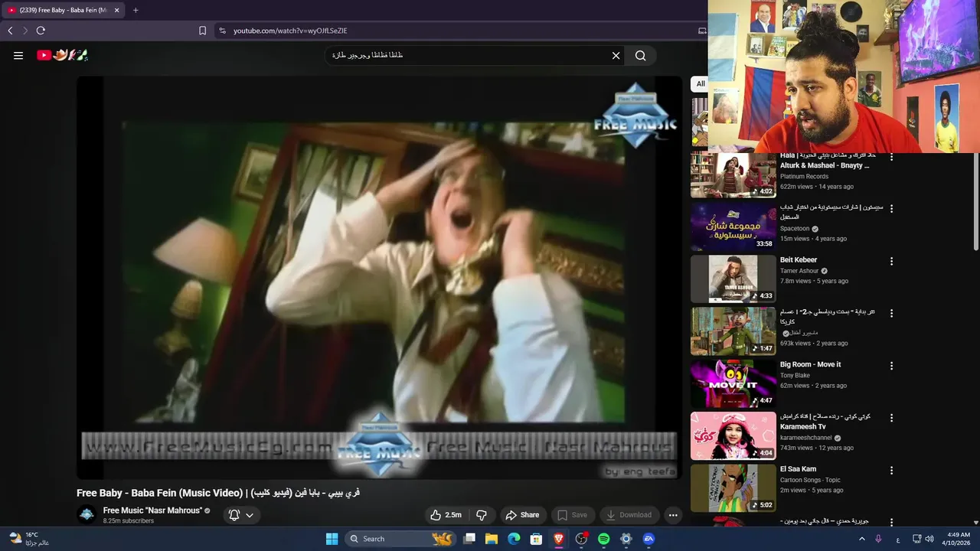Open El Saa Kam thumbnail

click(x=733, y=488)
